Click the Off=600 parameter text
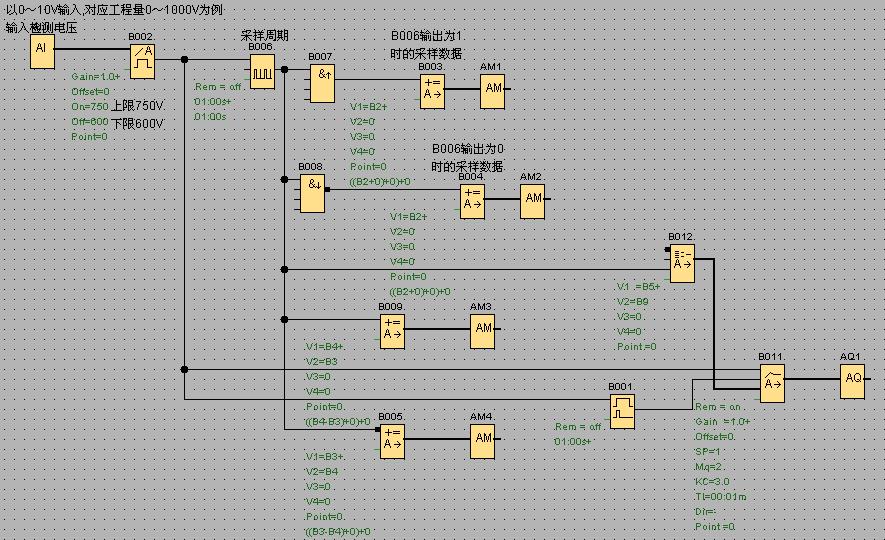Viewport: 885px width, 540px height. 90,121
